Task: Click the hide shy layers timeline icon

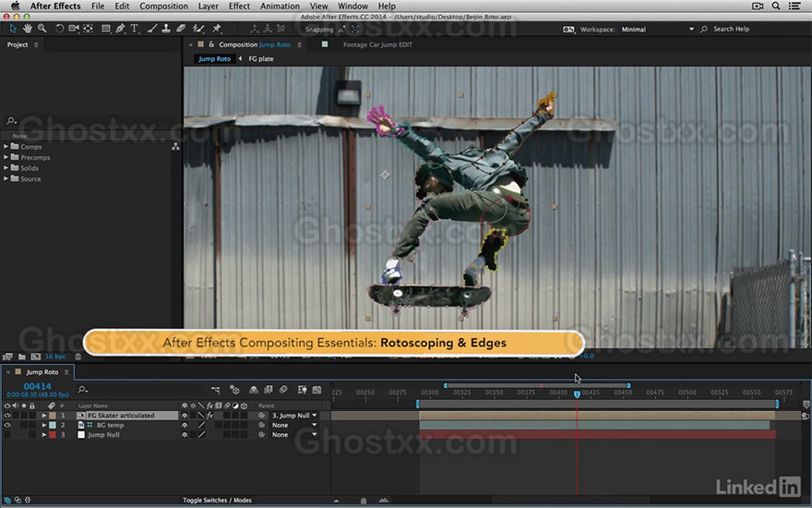Action: [254, 389]
